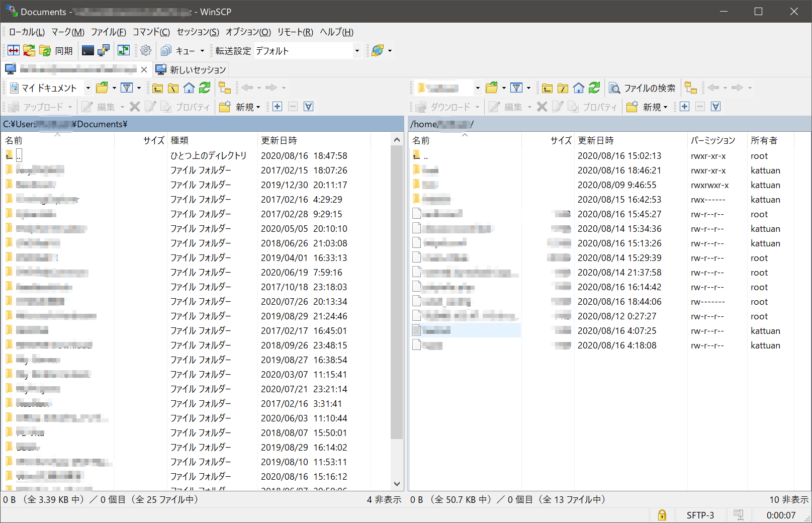Switch to the 新しいセッション tab

(x=191, y=69)
